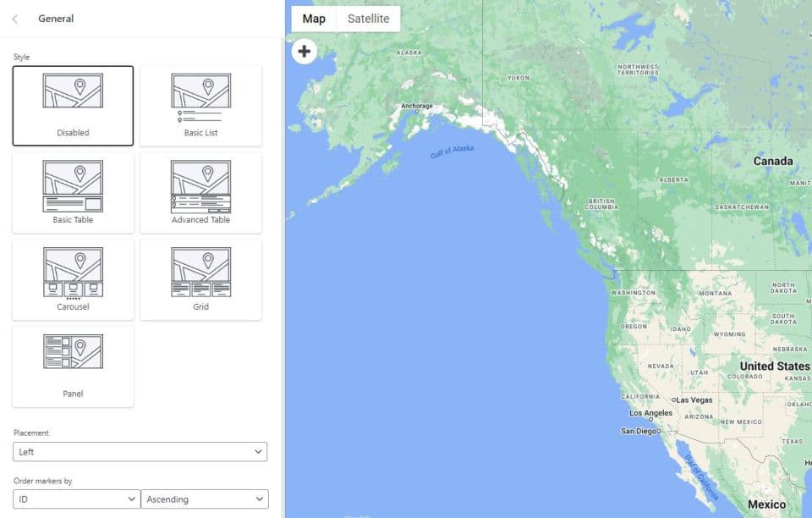Expand the Ascending sort direction dropdown
The height and width of the screenshot is (518, 812).
[x=205, y=499]
